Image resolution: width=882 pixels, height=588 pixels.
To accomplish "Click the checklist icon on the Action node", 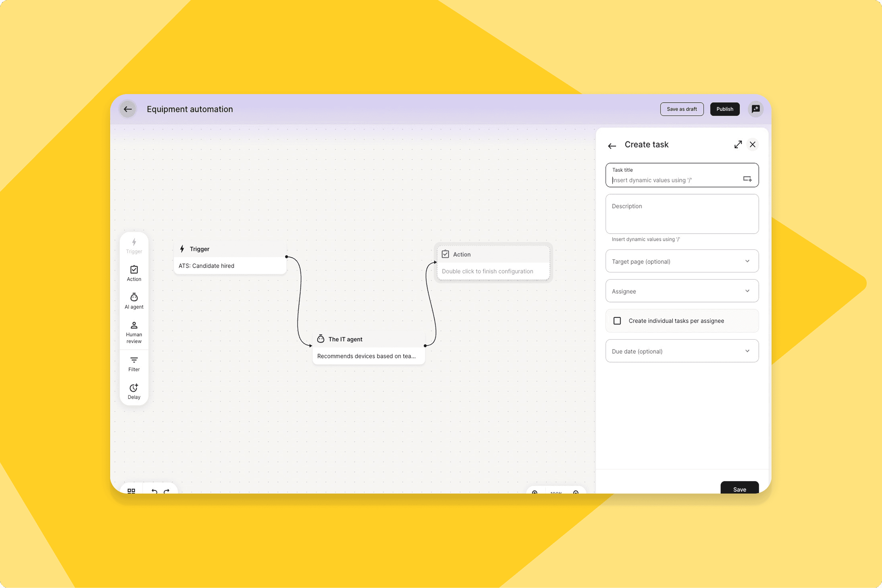I will [445, 254].
